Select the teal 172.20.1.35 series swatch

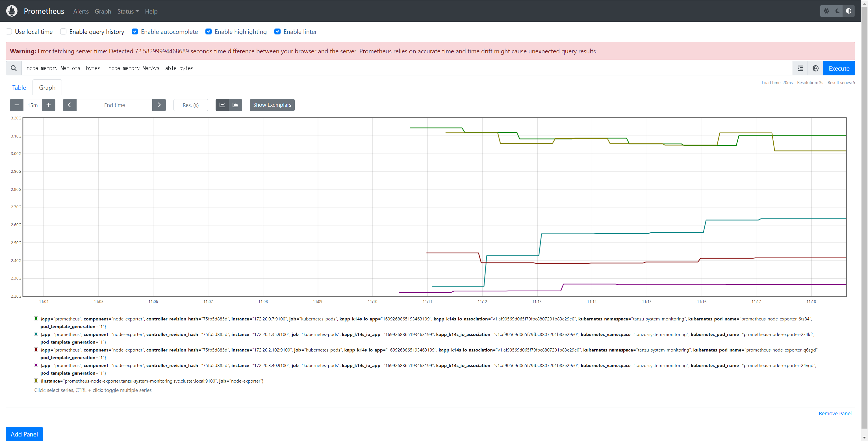tap(36, 334)
